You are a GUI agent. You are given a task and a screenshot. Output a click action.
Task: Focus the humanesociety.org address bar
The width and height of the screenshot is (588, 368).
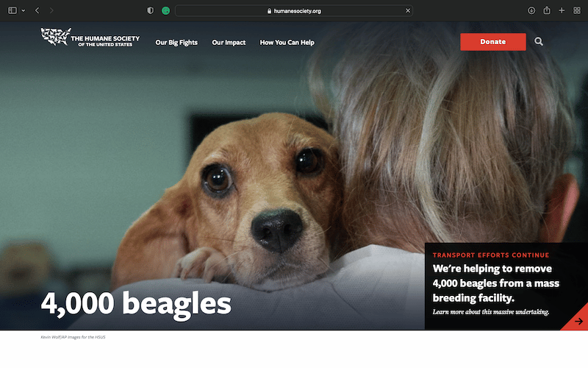pos(294,11)
